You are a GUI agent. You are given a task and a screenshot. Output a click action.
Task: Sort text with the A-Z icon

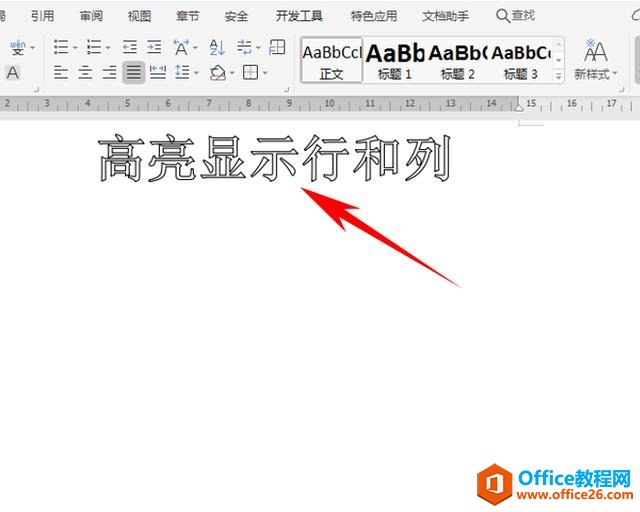tap(217, 47)
